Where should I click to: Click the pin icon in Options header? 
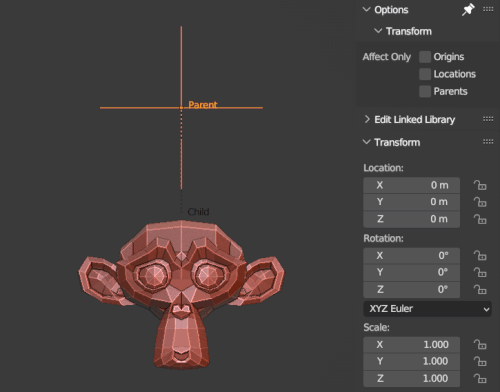[468, 9]
